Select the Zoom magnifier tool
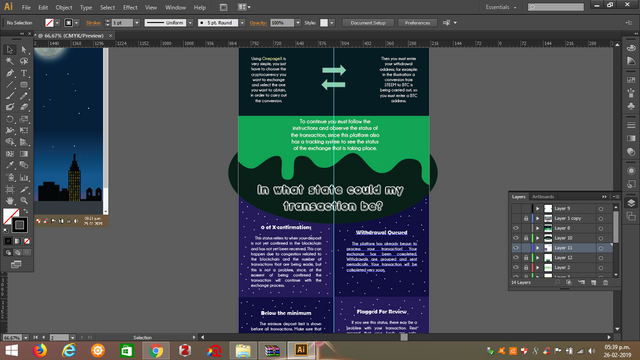Viewport: 640px width, 360px height. pos(24,201)
